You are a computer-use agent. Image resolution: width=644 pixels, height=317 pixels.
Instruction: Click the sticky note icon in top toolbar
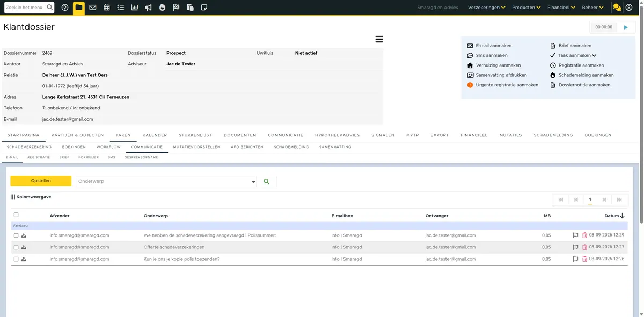point(204,8)
